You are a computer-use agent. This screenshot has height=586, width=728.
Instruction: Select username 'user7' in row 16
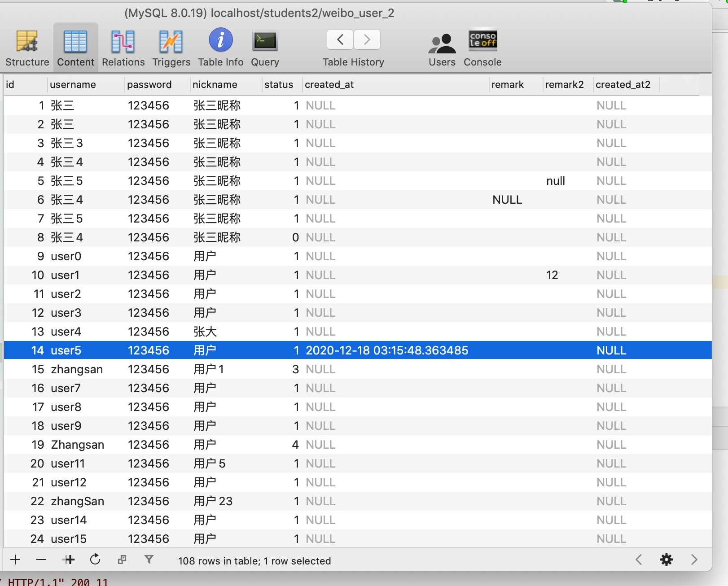(66, 388)
